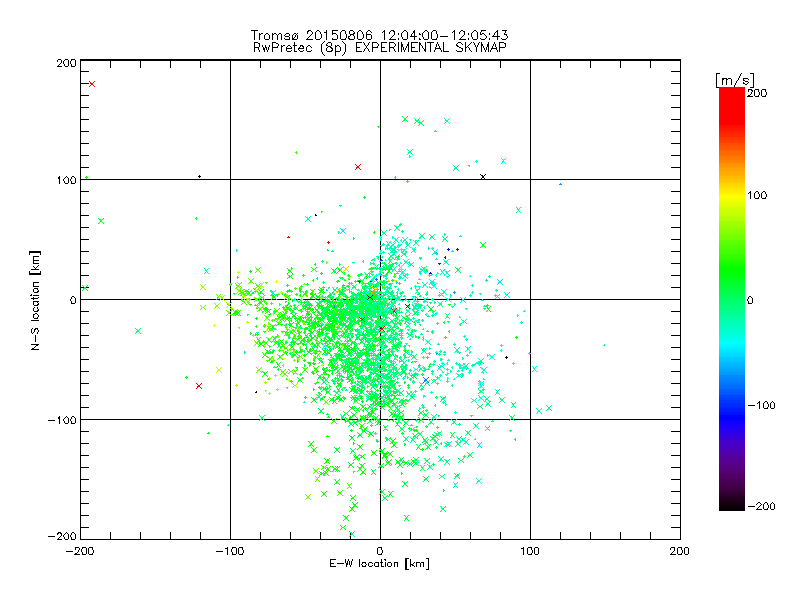Click the x-axis tick label "-100"
The width and height of the screenshot is (800, 600).
click(230, 551)
